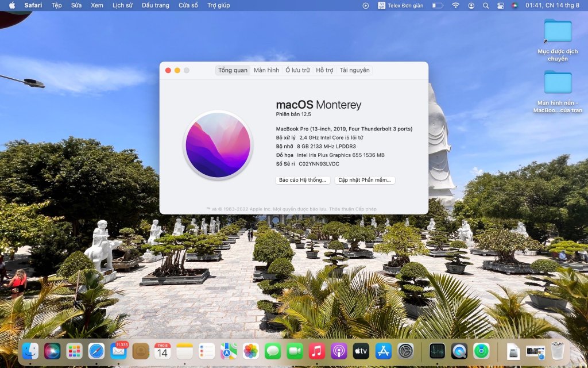Open Activity Monitor in the Dock

click(x=437, y=351)
